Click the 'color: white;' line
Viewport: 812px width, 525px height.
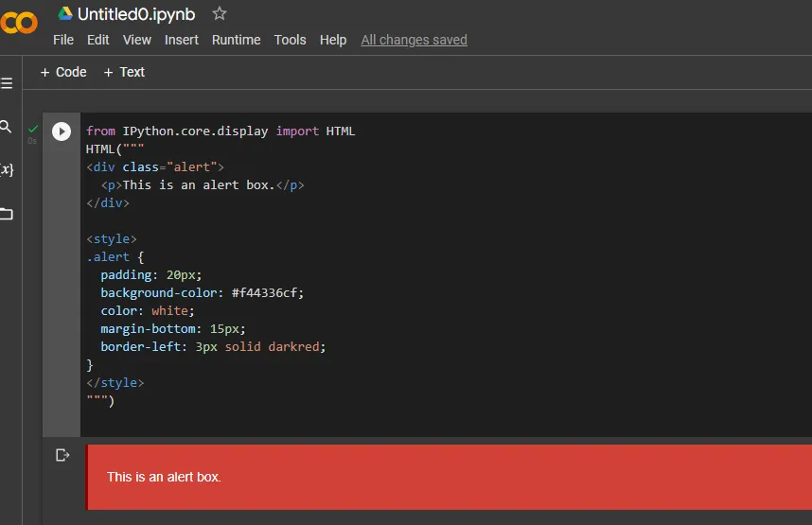pyautogui.click(x=148, y=310)
